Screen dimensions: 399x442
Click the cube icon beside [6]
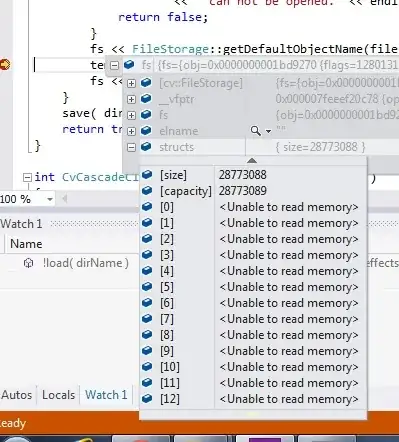pos(147,302)
